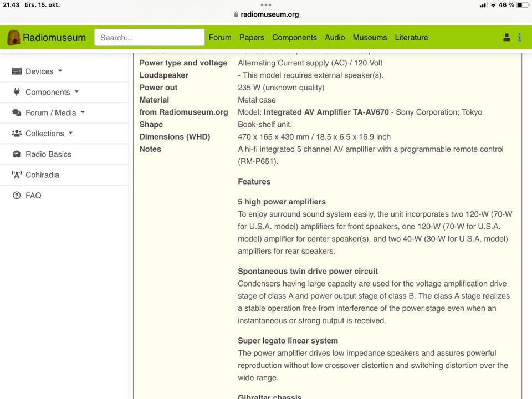The image size is (532, 399).
Task: Click the 'Dimensions (WHD)' row label
Action: (175, 137)
